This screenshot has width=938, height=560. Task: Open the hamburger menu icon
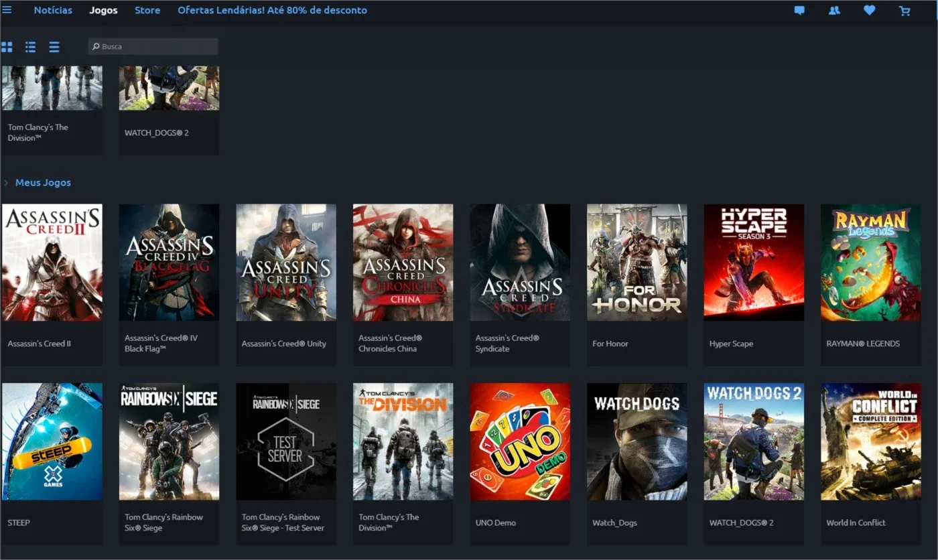coord(7,10)
